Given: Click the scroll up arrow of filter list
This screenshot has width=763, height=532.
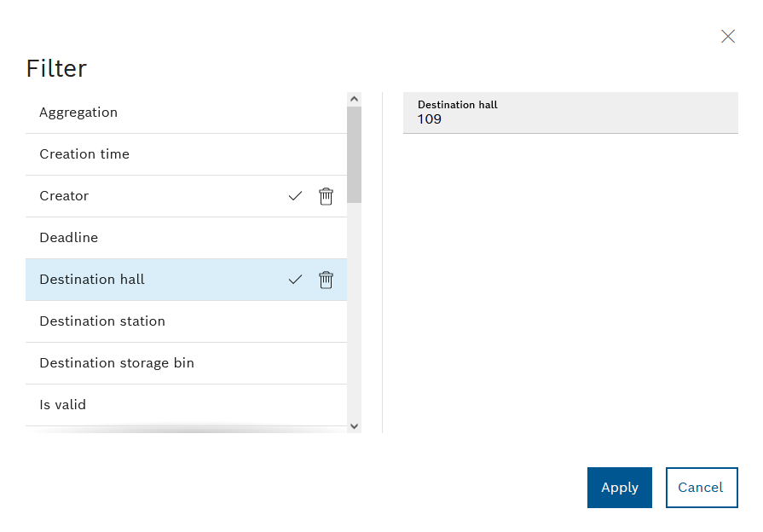Looking at the screenshot, I should [x=355, y=99].
